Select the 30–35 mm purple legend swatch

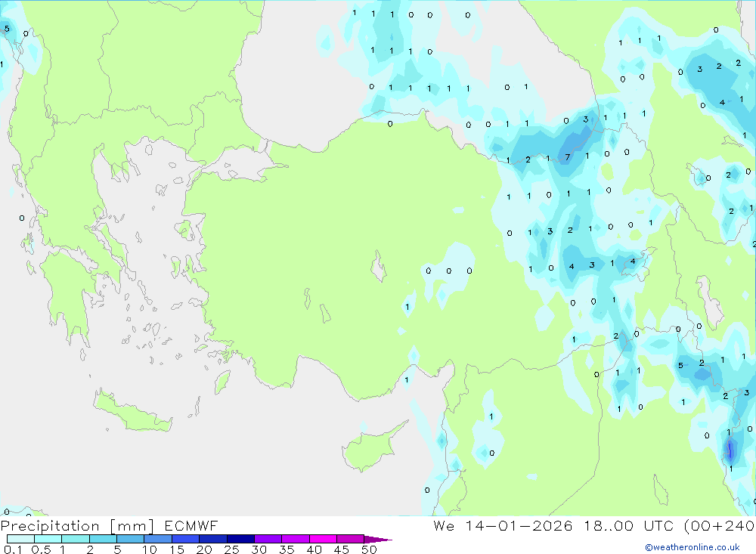pos(268,539)
